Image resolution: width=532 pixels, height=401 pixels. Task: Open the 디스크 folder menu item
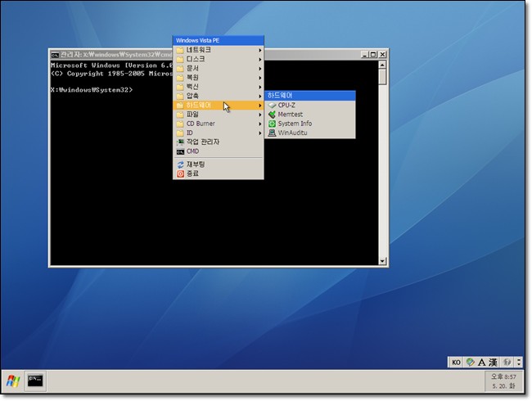tap(219, 59)
